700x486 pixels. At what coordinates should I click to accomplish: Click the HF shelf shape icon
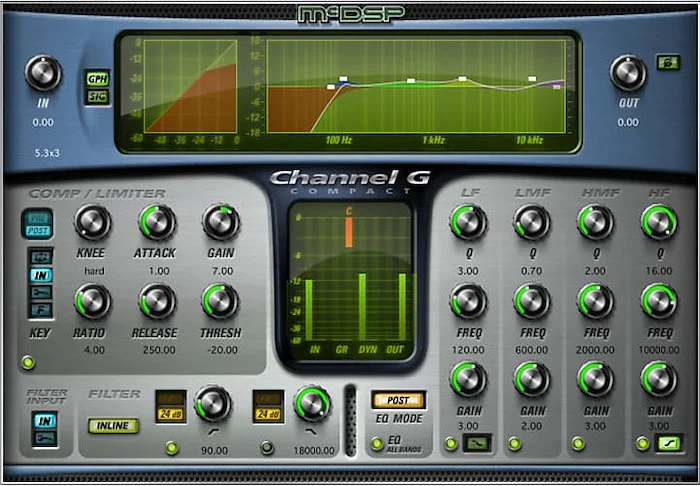click(669, 444)
